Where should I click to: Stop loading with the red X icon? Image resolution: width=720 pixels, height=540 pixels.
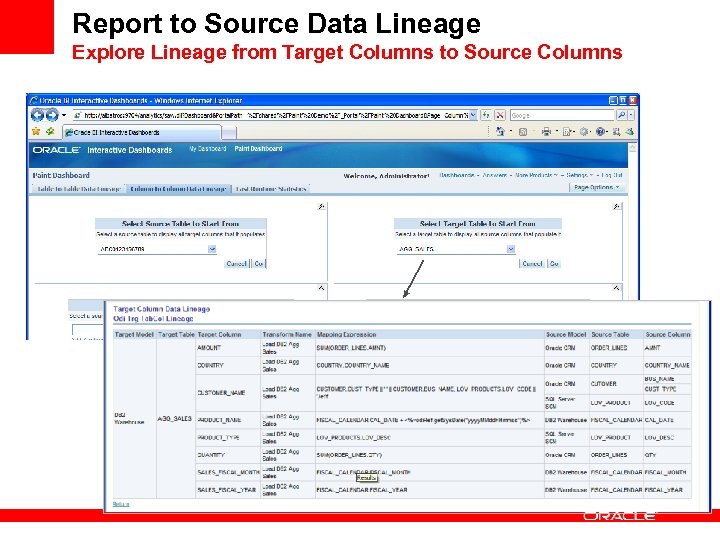point(500,115)
